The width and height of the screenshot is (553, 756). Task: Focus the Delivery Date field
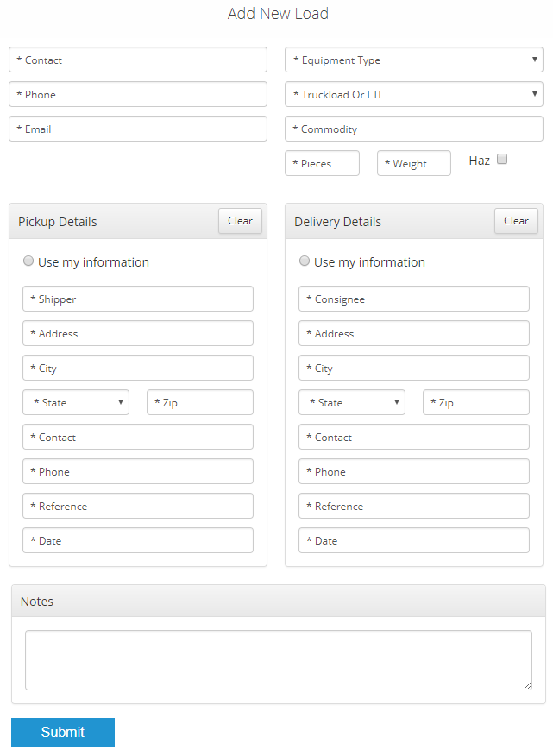tap(413, 540)
